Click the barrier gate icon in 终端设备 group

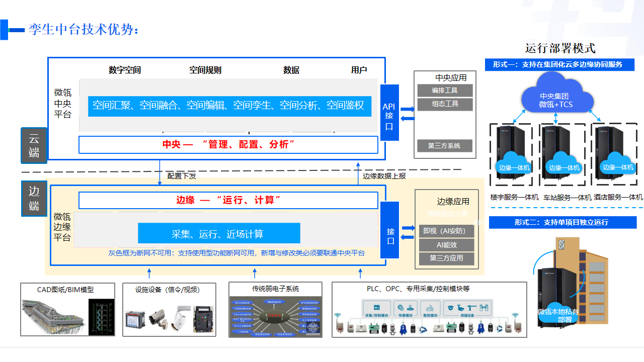(x=473, y=307)
